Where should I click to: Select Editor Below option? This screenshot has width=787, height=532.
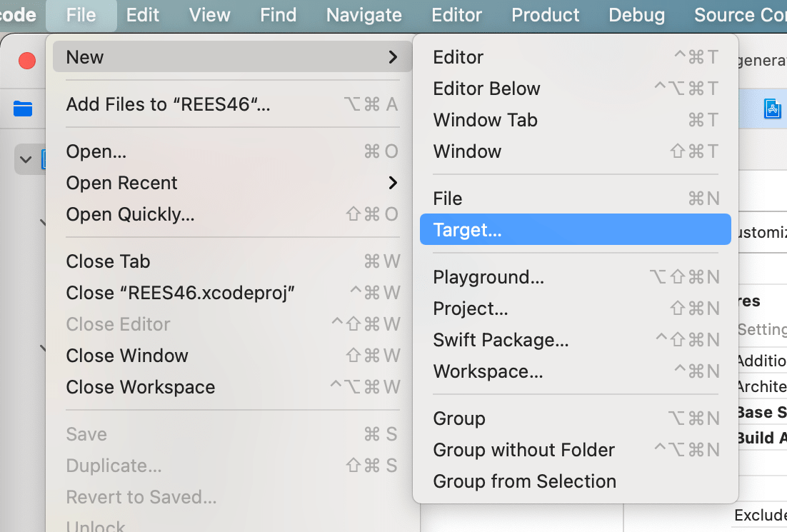tap(486, 89)
